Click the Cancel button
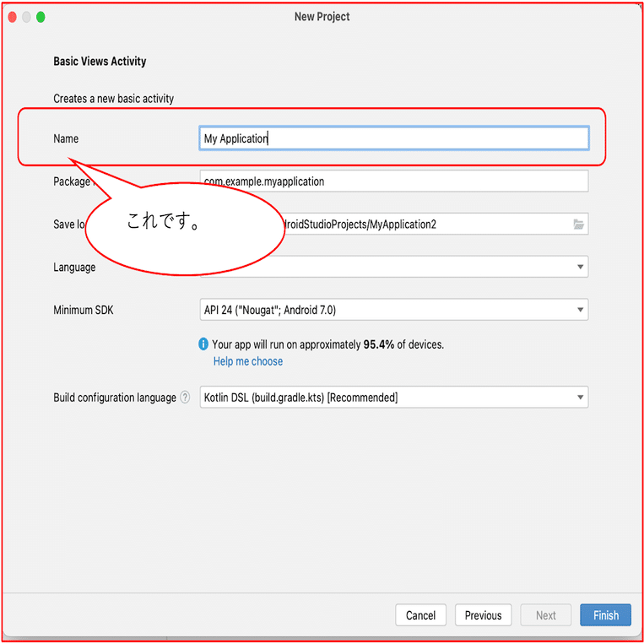644x644 pixels. coord(420,614)
